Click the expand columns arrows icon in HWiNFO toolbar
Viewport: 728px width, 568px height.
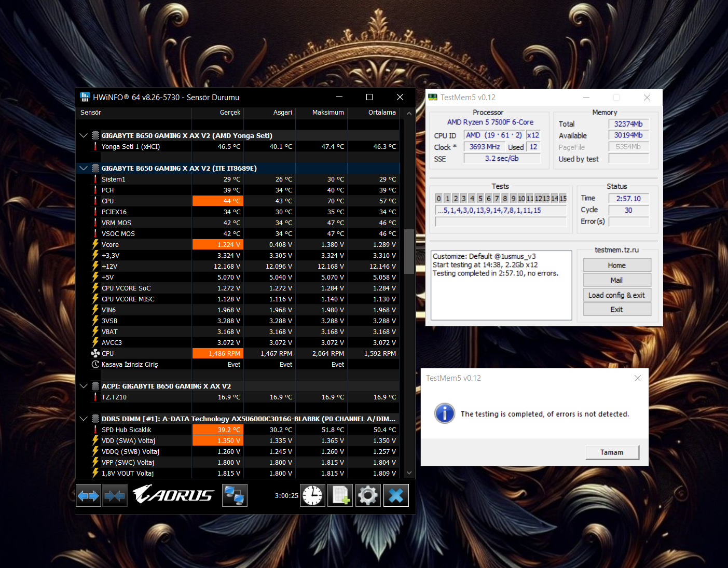tap(88, 495)
